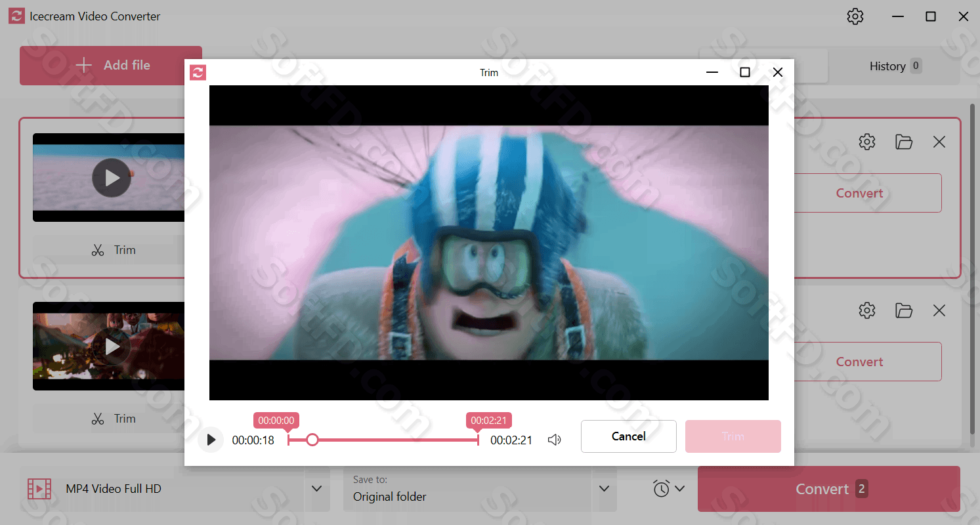Click the total duration 00:02:21 text
This screenshot has height=525, width=980.
pos(511,440)
